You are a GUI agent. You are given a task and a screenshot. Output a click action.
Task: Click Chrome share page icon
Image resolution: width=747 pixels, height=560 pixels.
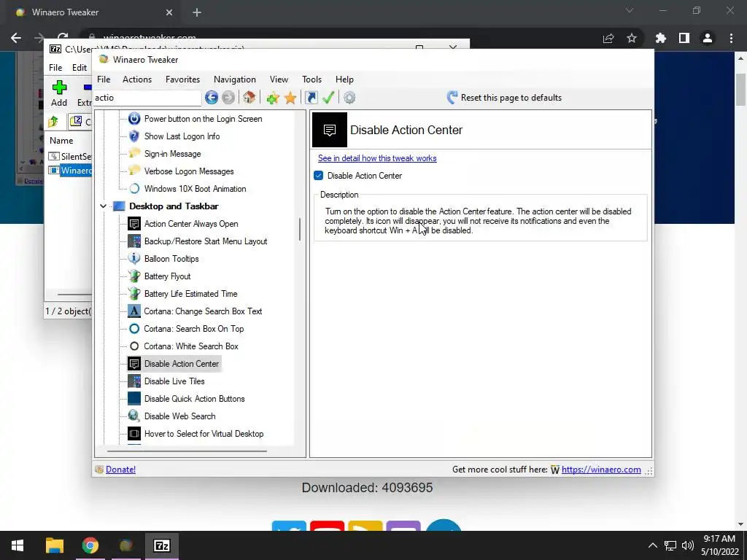coord(608,38)
